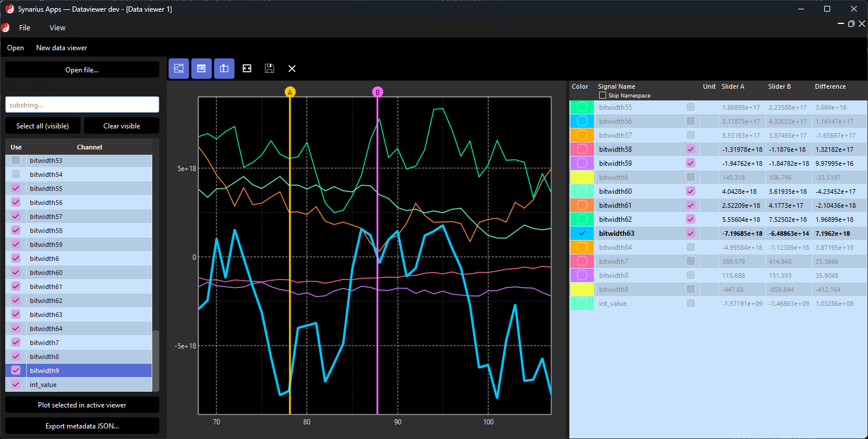The width and height of the screenshot is (868, 439).
Task: Enable the Skip Namespace checkbox
Action: (603, 95)
